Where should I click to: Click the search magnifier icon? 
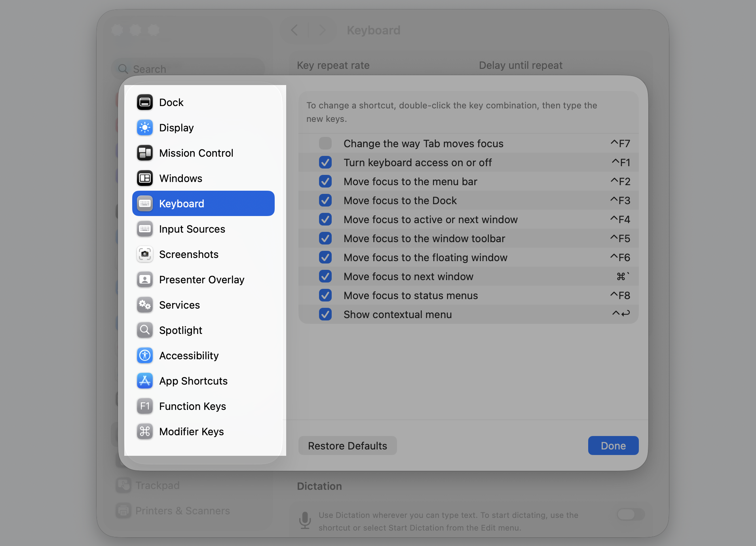(123, 69)
